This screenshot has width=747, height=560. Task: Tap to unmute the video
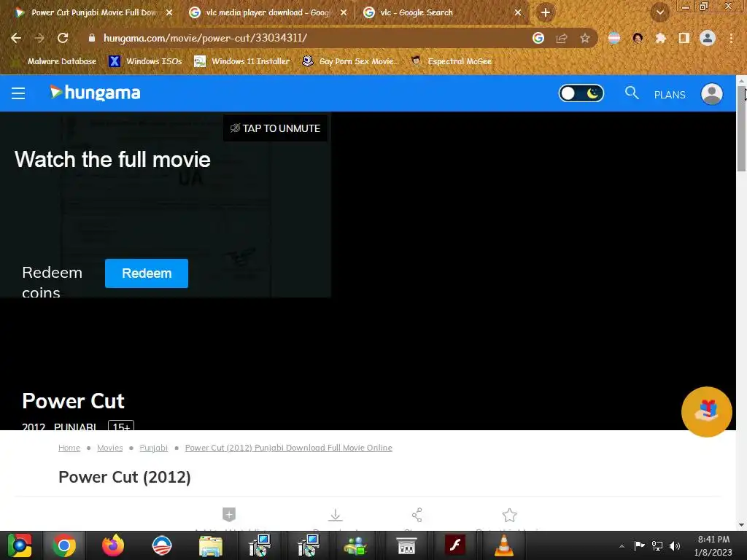(275, 128)
